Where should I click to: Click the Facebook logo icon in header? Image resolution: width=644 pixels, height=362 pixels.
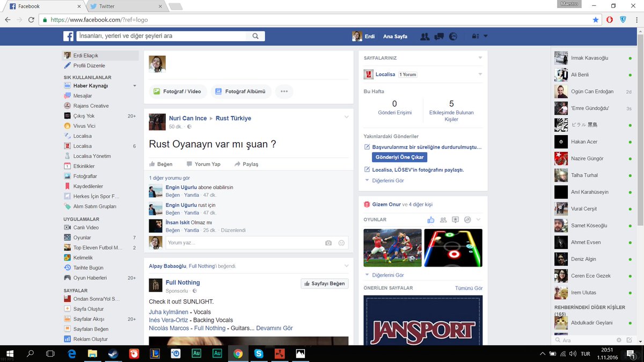[69, 36]
